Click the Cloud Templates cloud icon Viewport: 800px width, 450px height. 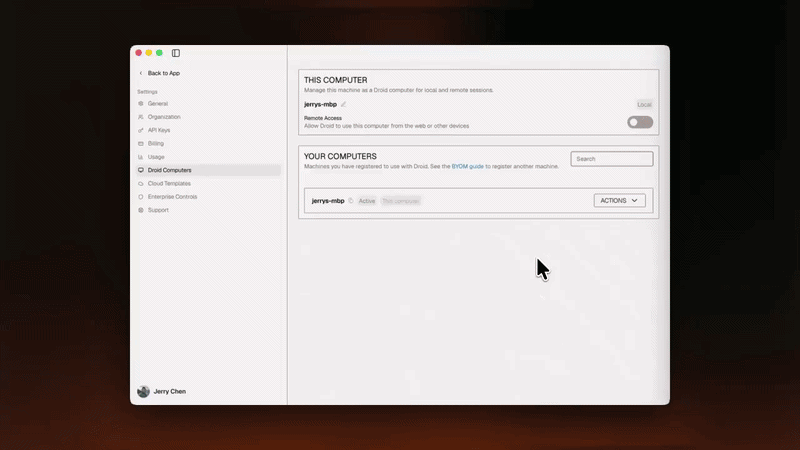(x=141, y=183)
